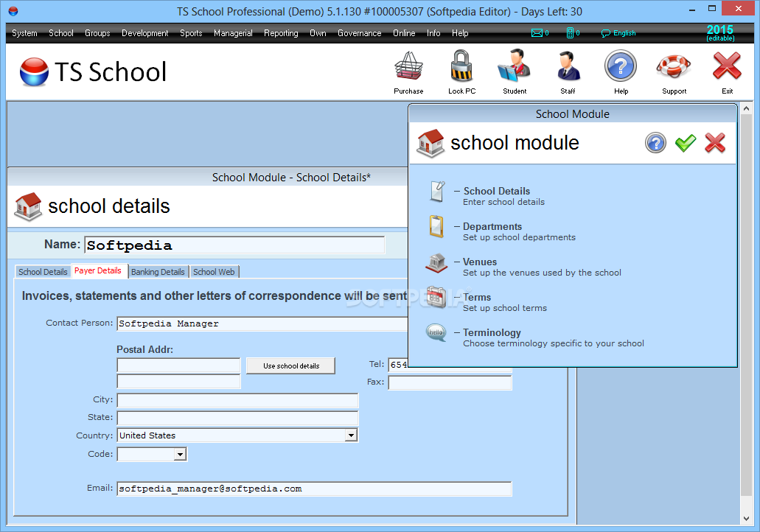760x532 pixels.
Task: Click the red Exit cross icon
Action: click(727, 66)
